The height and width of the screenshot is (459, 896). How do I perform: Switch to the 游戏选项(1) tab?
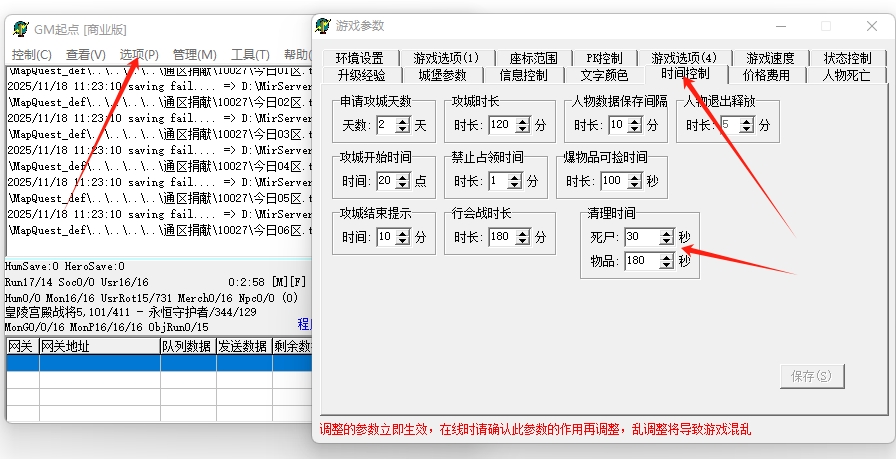pos(446,58)
